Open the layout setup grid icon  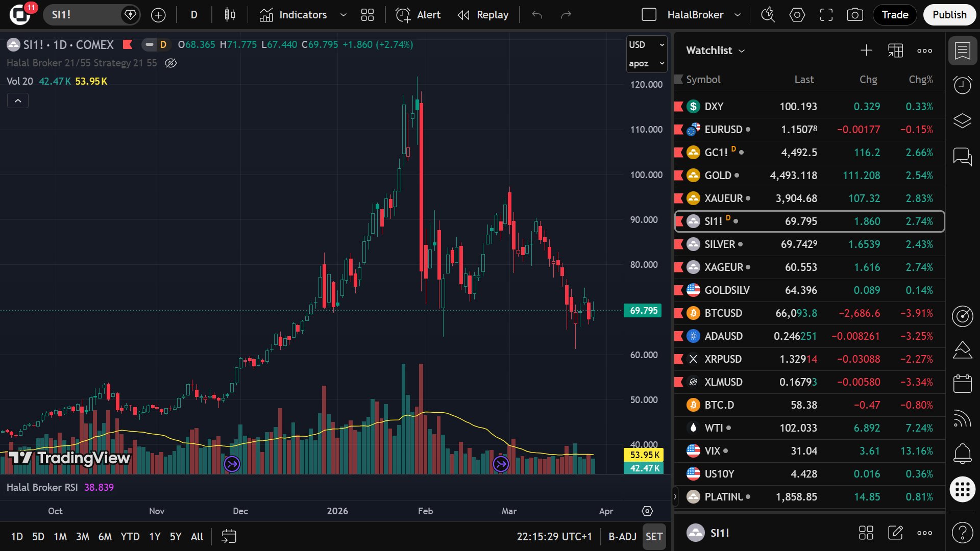[367, 15]
